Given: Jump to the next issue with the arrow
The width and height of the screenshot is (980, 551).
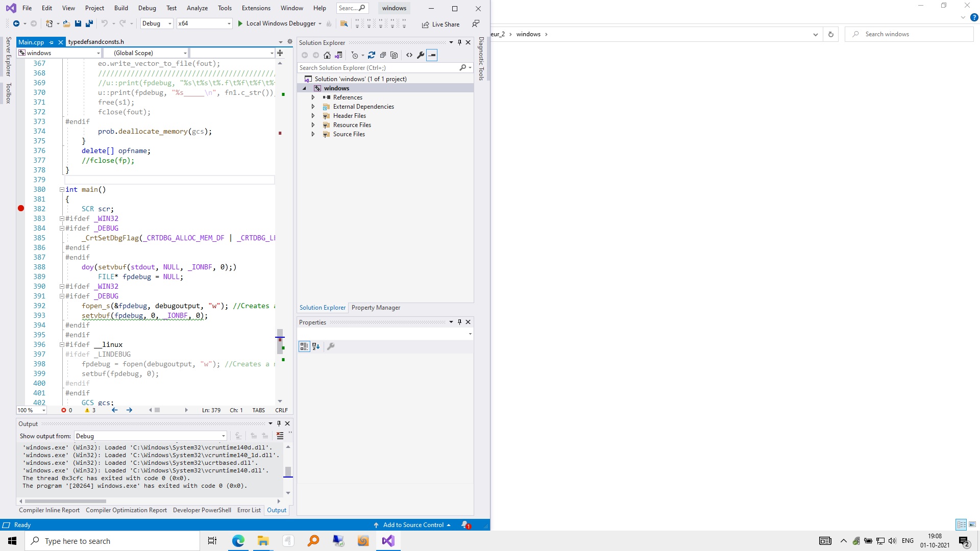Looking at the screenshot, I should click(x=129, y=410).
